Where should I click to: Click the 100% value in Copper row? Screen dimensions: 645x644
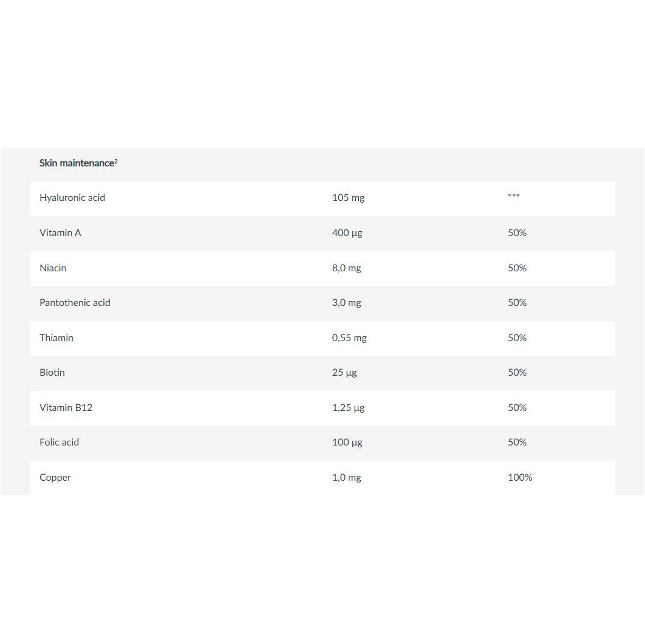pyautogui.click(x=520, y=478)
